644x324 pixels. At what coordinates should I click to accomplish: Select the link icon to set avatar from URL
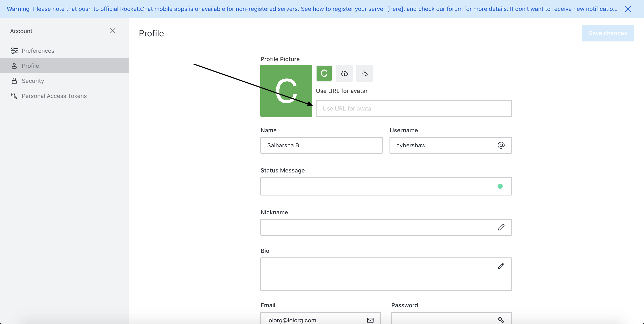pyautogui.click(x=364, y=73)
